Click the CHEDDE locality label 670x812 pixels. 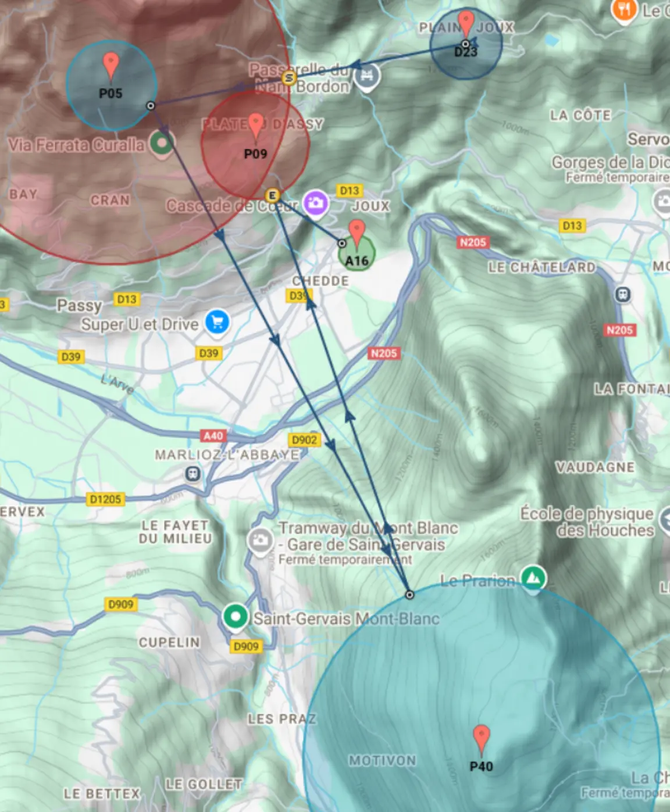click(320, 281)
